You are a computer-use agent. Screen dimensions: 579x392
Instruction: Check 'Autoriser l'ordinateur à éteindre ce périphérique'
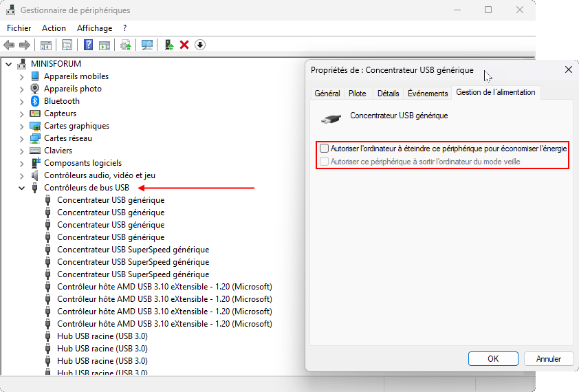coord(324,149)
